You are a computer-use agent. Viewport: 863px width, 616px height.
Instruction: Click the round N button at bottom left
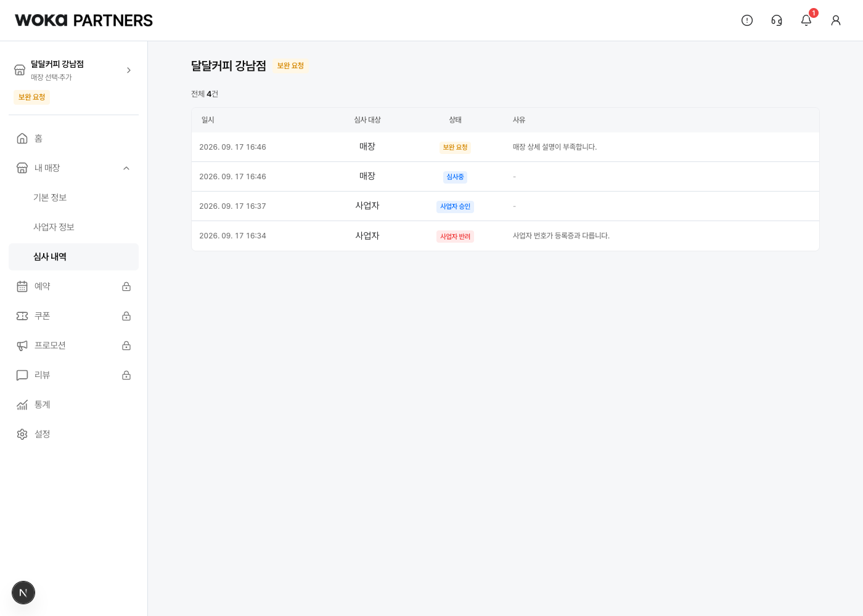click(x=23, y=593)
